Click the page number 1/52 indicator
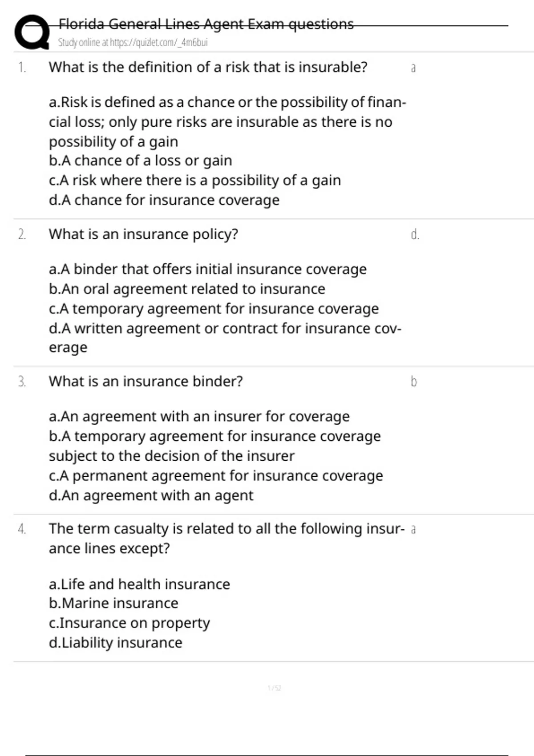The height and width of the screenshot is (756, 534). tap(274, 688)
